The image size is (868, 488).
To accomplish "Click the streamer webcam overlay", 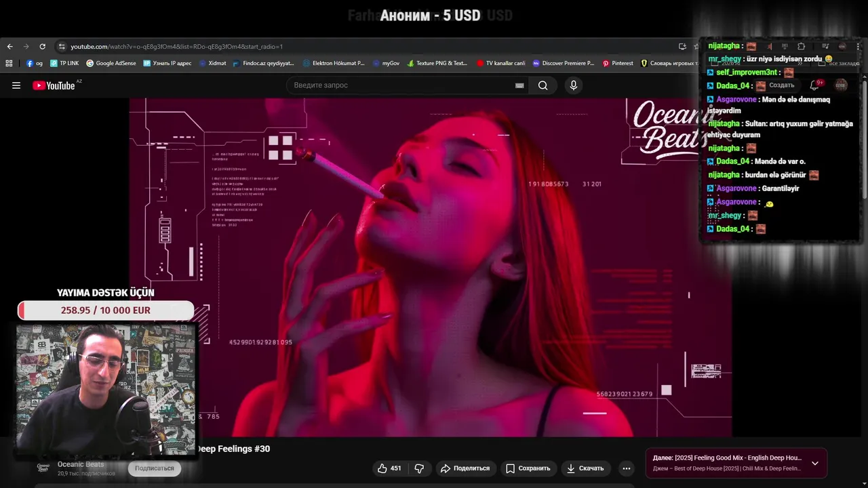I will pyautogui.click(x=106, y=390).
